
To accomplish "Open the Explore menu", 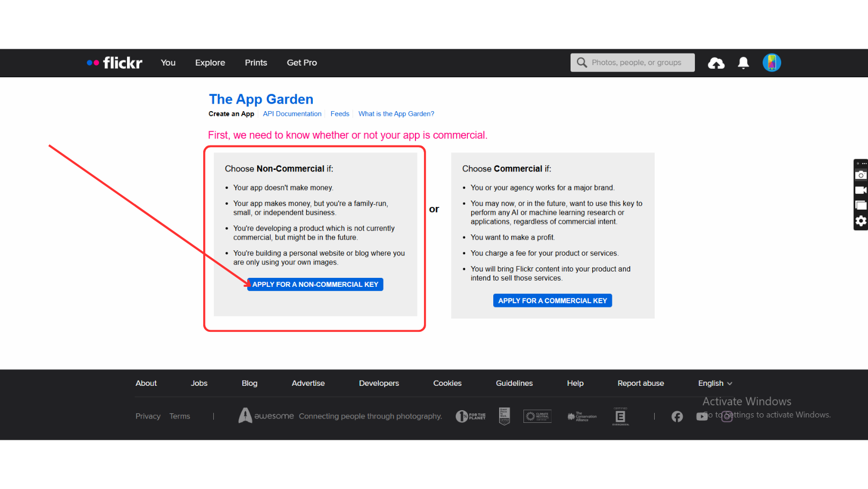I will [x=210, y=63].
